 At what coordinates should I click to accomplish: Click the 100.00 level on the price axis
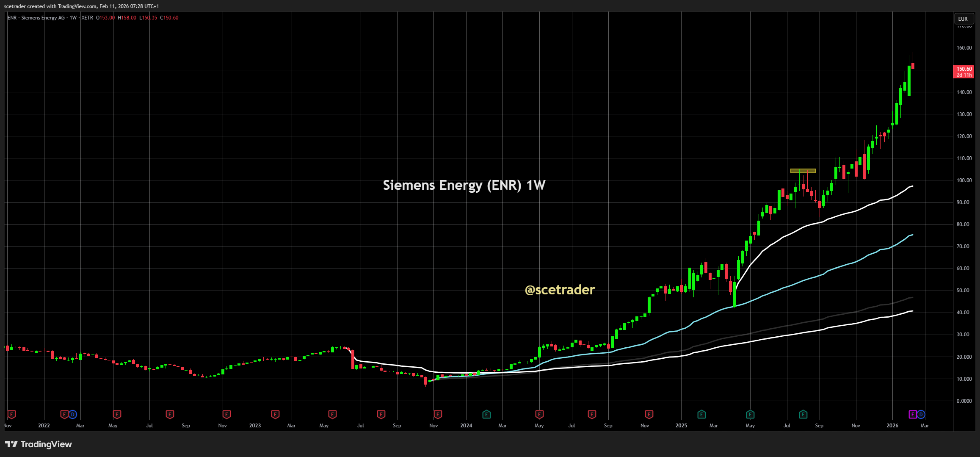[964, 180]
